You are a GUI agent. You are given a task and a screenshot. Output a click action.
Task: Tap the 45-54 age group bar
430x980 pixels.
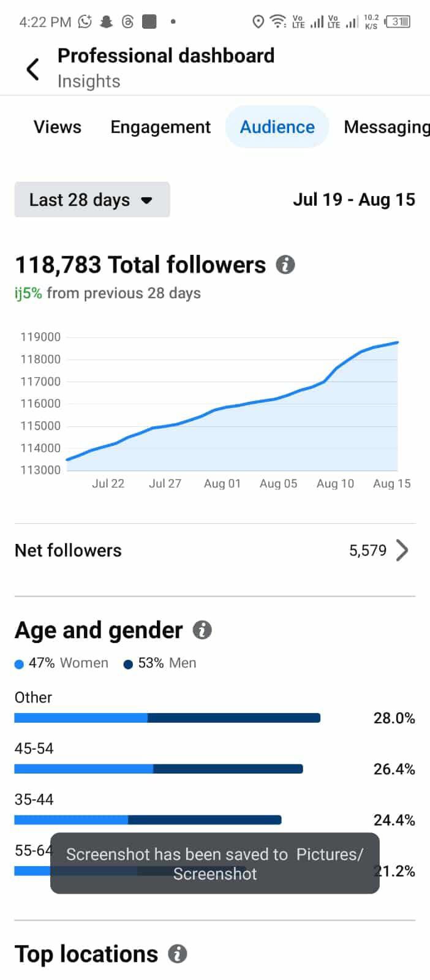159,769
